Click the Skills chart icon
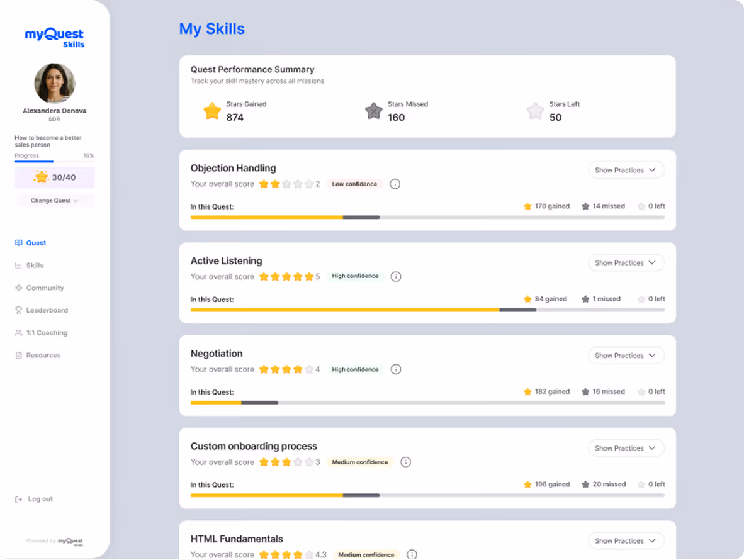 (18, 265)
